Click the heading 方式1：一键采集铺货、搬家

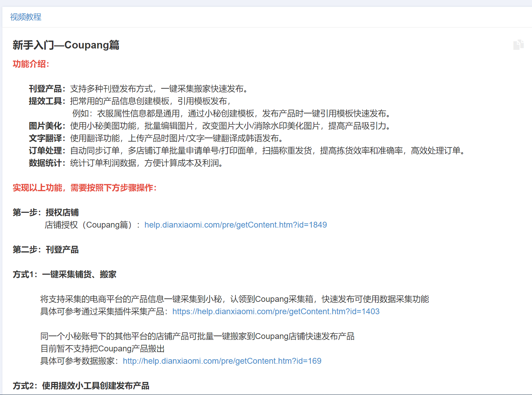[65, 274]
